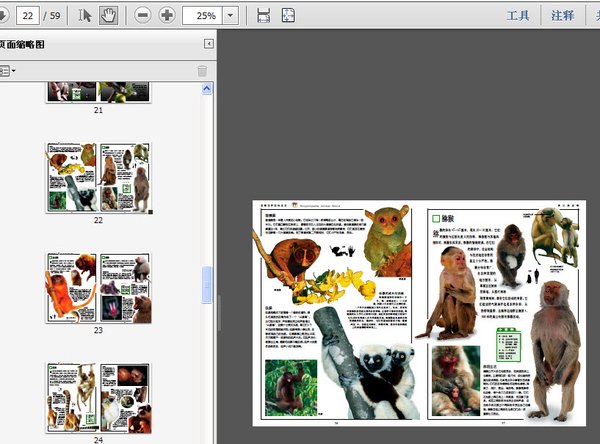The height and width of the screenshot is (444, 600).
Task: Delete selected thumbnail with trash icon
Action: pyautogui.click(x=202, y=71)
